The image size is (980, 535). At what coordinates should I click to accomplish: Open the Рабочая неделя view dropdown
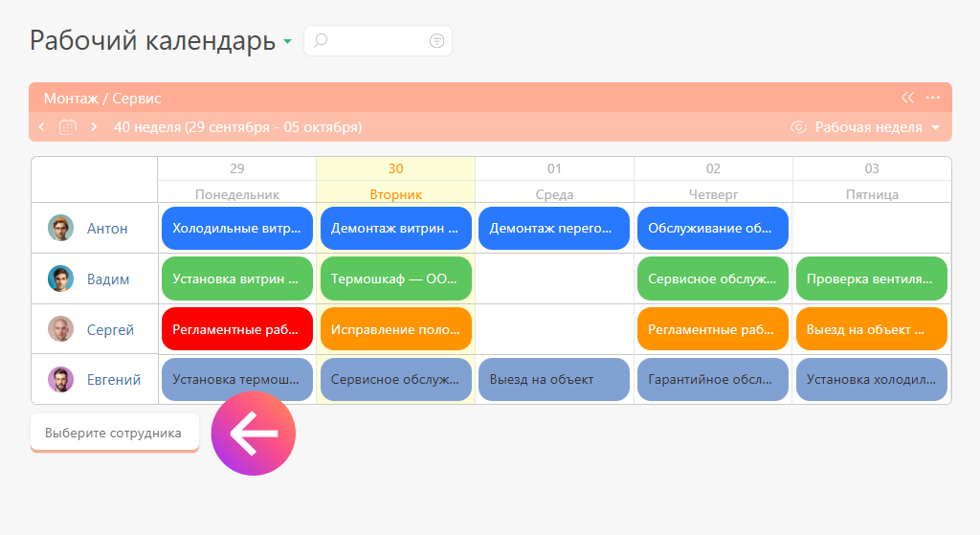(x=877, y=127)
